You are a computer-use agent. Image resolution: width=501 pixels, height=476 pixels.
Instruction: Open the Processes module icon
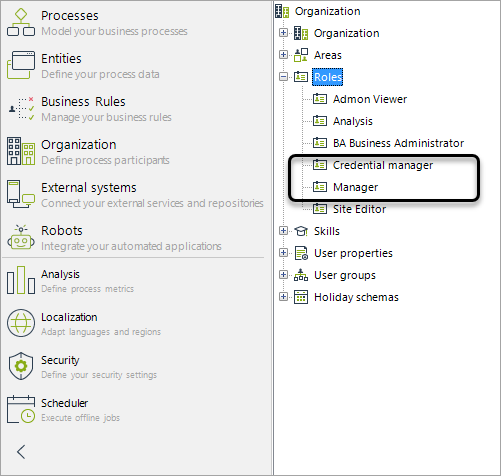tap(21, 22)
